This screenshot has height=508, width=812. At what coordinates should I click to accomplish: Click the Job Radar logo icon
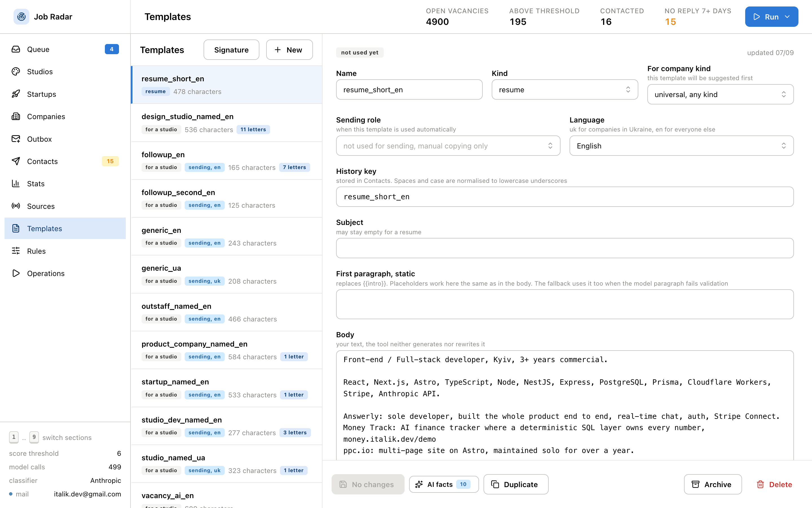(x=21, y=16)
